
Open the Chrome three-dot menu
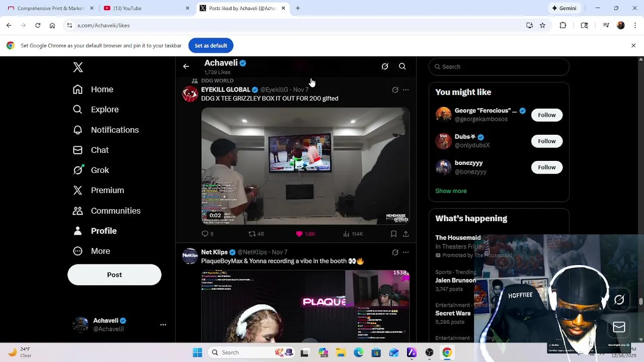pos(635,25)
